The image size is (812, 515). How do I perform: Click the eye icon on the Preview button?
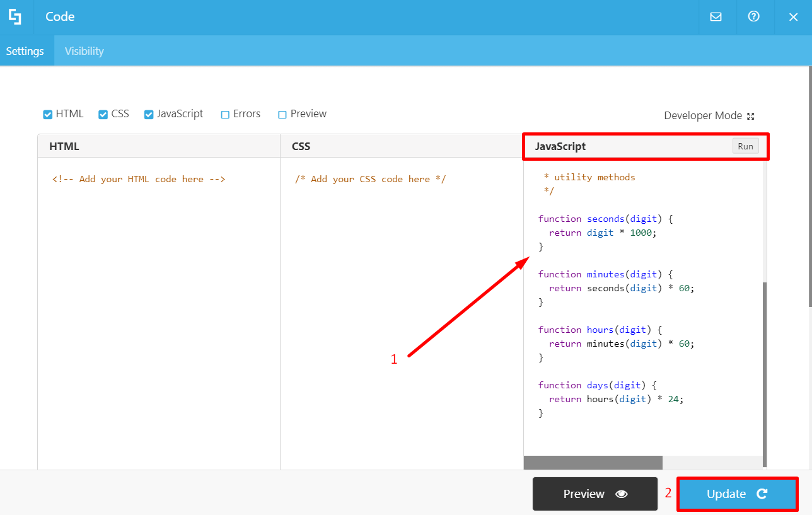621,494
